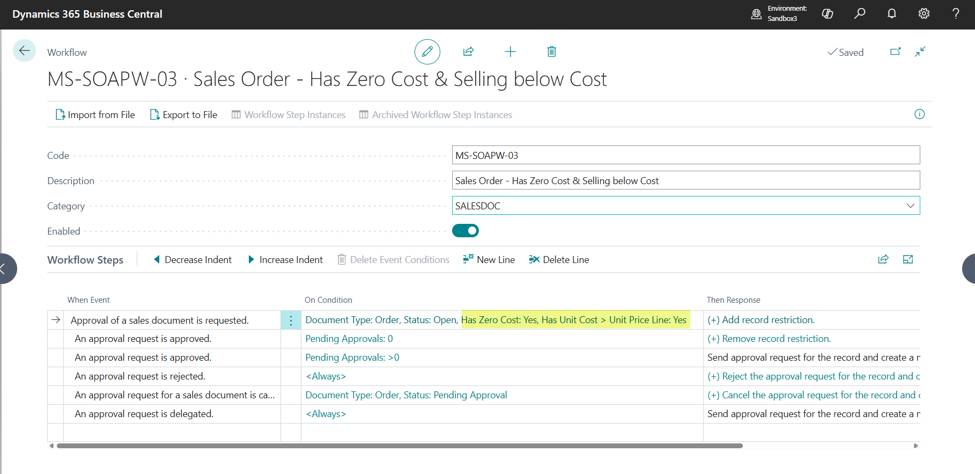975x474 pixels.
Task: Select 'An approval request is approved.' cell beside Pending Approvals: 0
Action: [172, 339]
